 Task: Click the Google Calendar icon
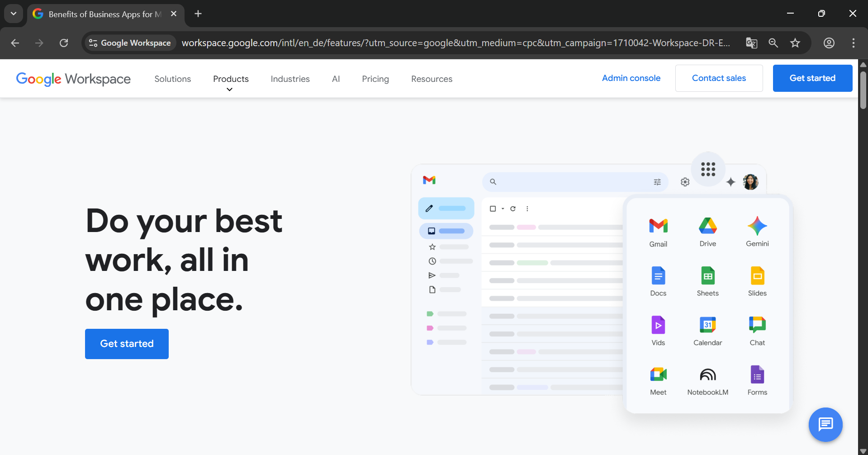707,325
